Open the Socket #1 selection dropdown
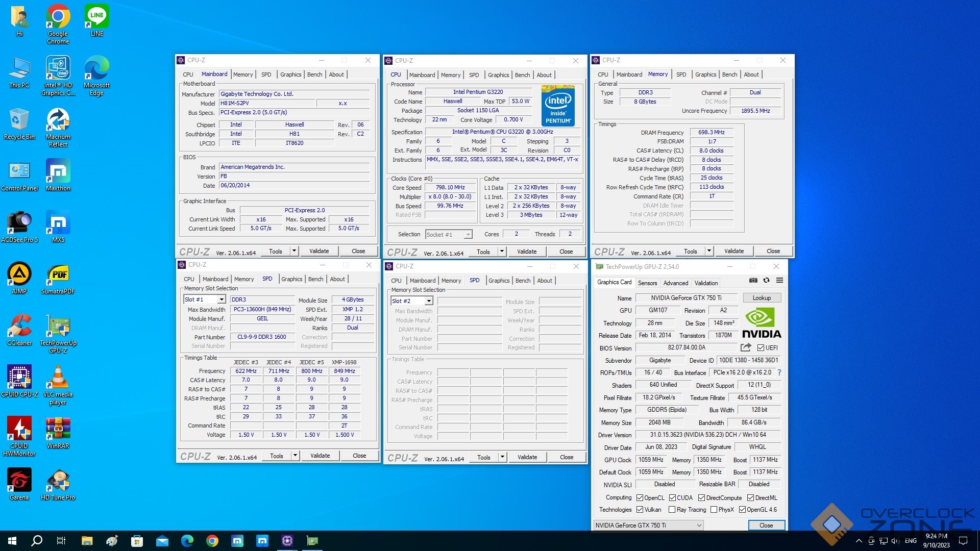The image size is (980, 551). pyautogui.click(x=468, y=235)
